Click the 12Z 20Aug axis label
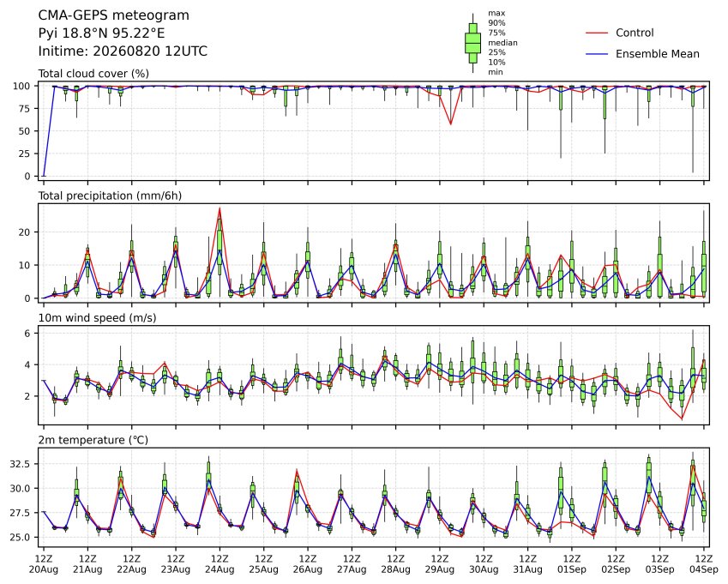 [x=44, y=564]
